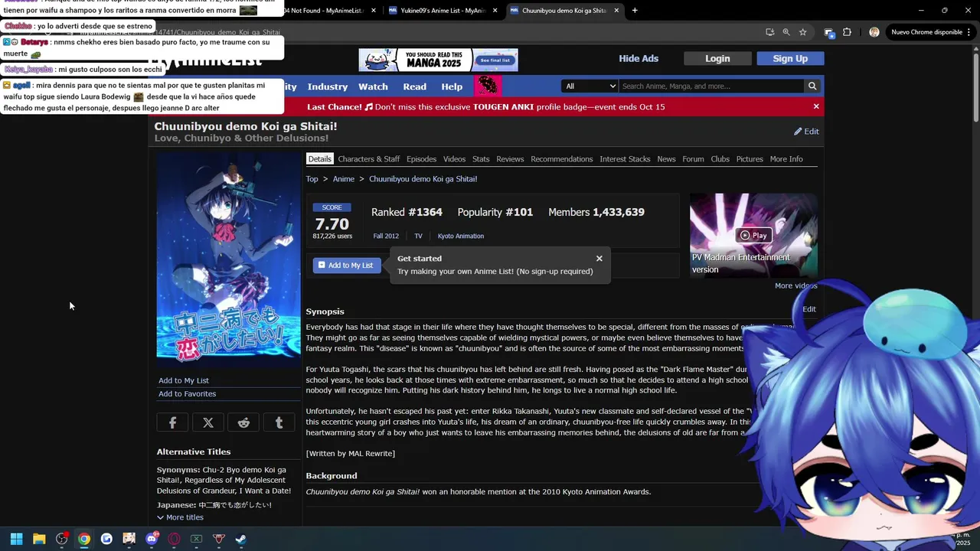Open the News tab
Image resolution: width=980 pixels, height=551 pixels.
pyautogui.click(x=666, y=159)
